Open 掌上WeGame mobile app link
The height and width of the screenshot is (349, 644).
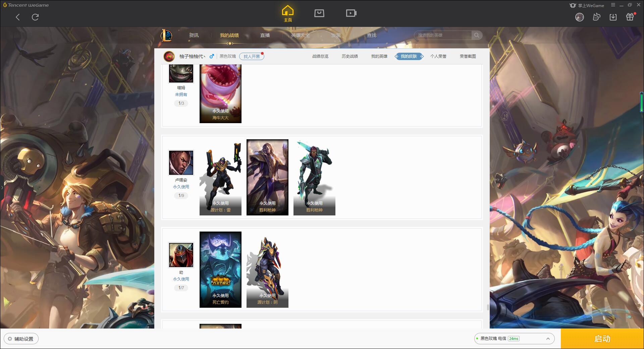click(587, 5)
